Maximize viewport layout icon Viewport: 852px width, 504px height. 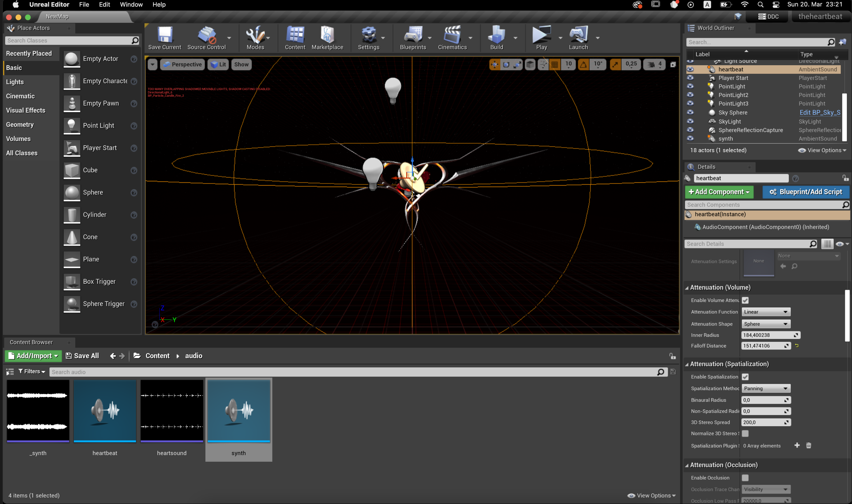(673, 65)
